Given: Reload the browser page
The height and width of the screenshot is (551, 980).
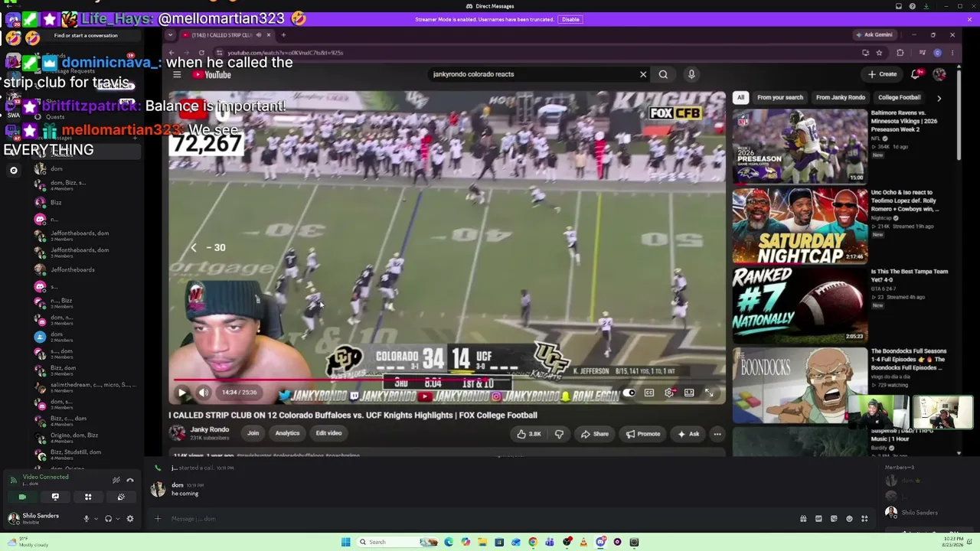Looking at the screenshot, I should click(201, 53).
